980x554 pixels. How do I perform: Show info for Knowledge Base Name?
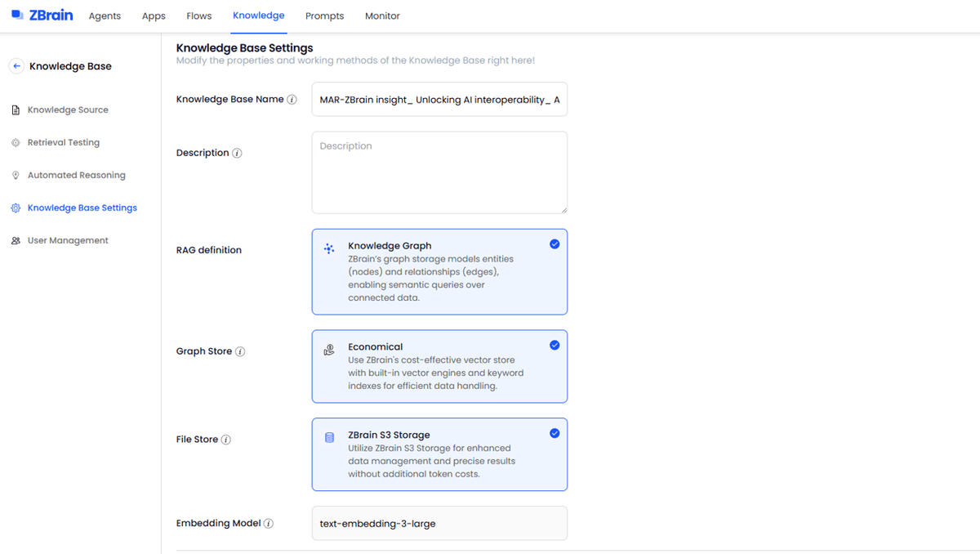(292, 100)
